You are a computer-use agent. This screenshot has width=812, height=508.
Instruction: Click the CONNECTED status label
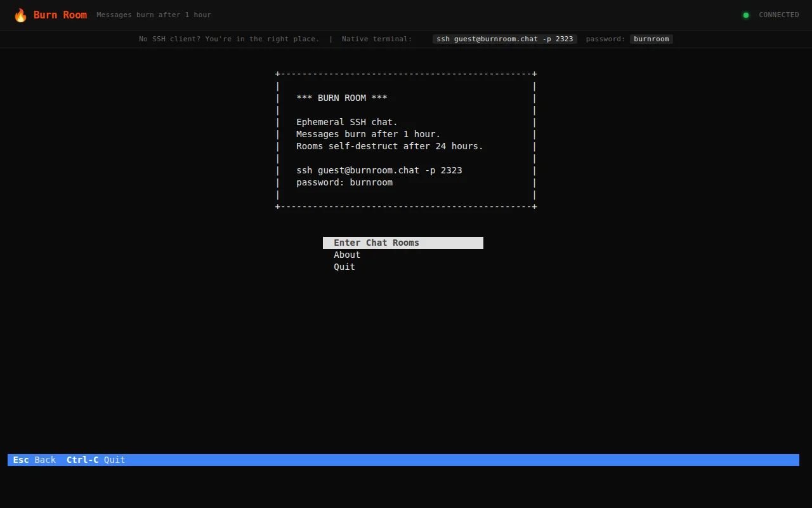click(779, 15)
